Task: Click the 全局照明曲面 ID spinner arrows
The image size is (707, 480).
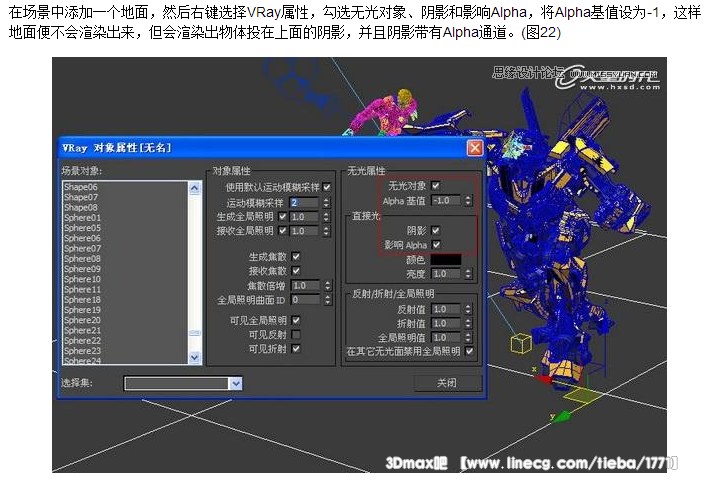Action: pyautogui.click(x=327, y=299)
